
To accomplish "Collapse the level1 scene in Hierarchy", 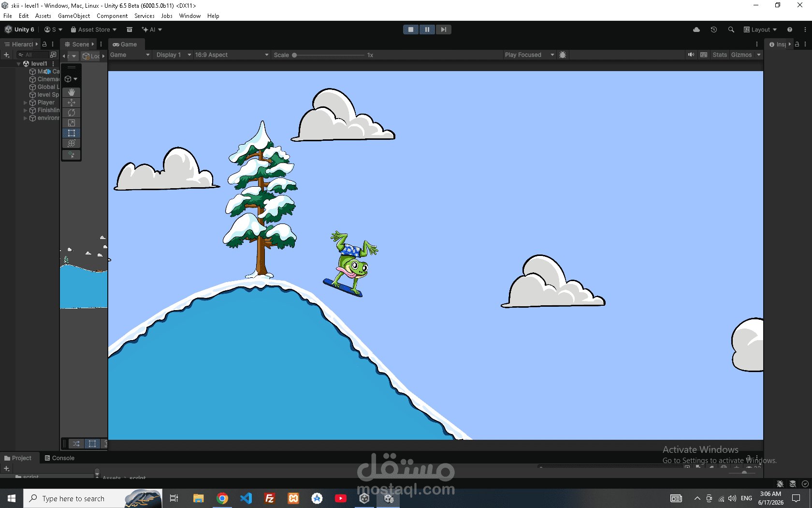I will (x=19, y=64).
